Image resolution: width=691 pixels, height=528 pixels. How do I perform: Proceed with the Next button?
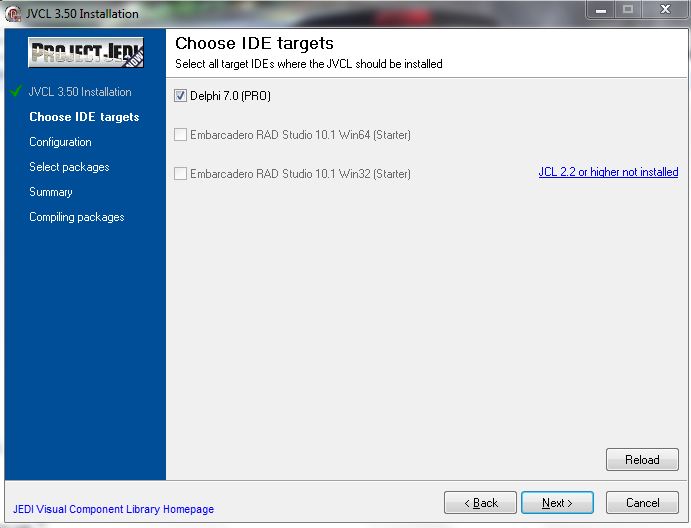pos(557,502)
